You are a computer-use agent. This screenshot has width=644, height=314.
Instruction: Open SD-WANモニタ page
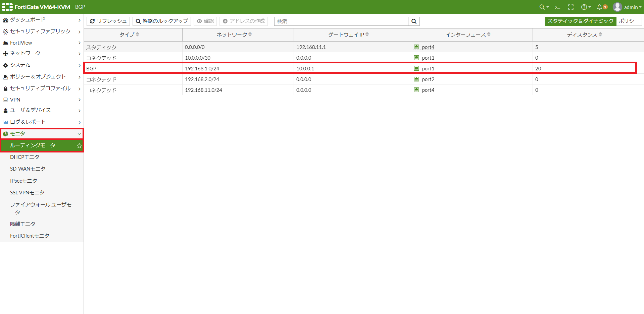(x=42, y=169)
